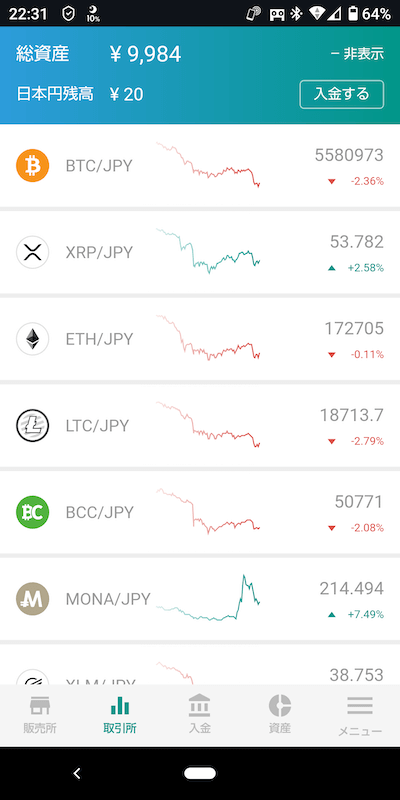This screenshot has height=800, width=400.
Task: Select the 入金 bank deposit tab
Action: [x=199, y=715]
